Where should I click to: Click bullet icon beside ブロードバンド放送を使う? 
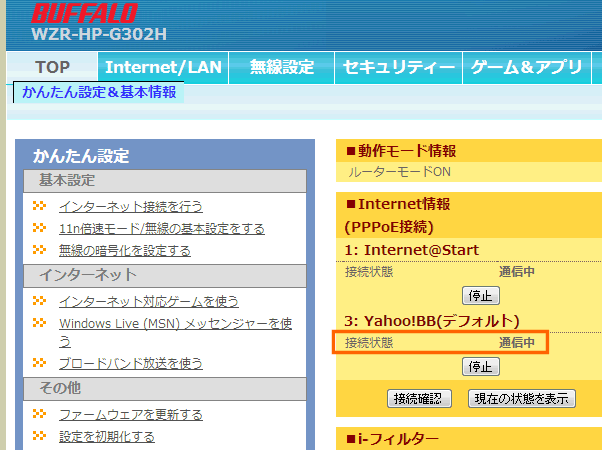pos(39,363)
